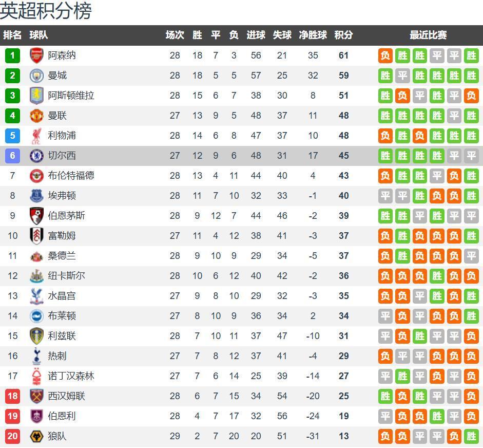483x448 pixels.
Task: Click the Liverpool club badge
Action: [37, 136]
